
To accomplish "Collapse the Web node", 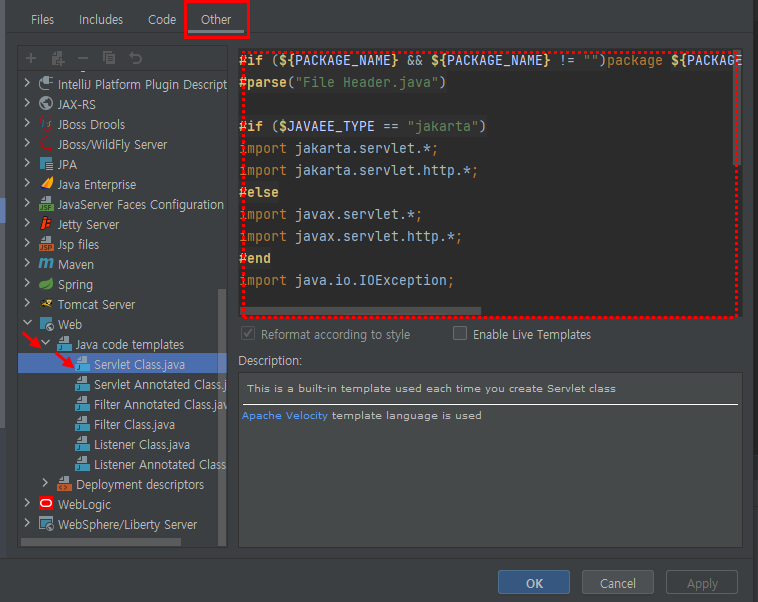I will 28,323.
